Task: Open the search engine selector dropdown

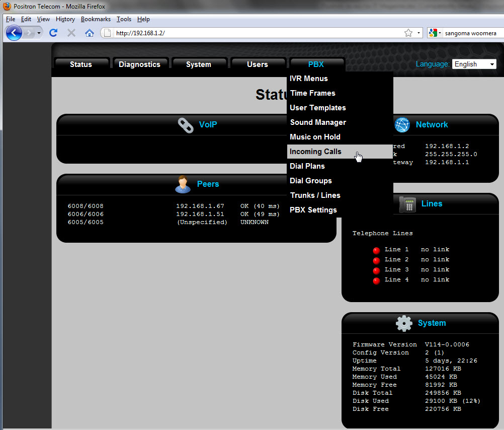Action: 435,33
